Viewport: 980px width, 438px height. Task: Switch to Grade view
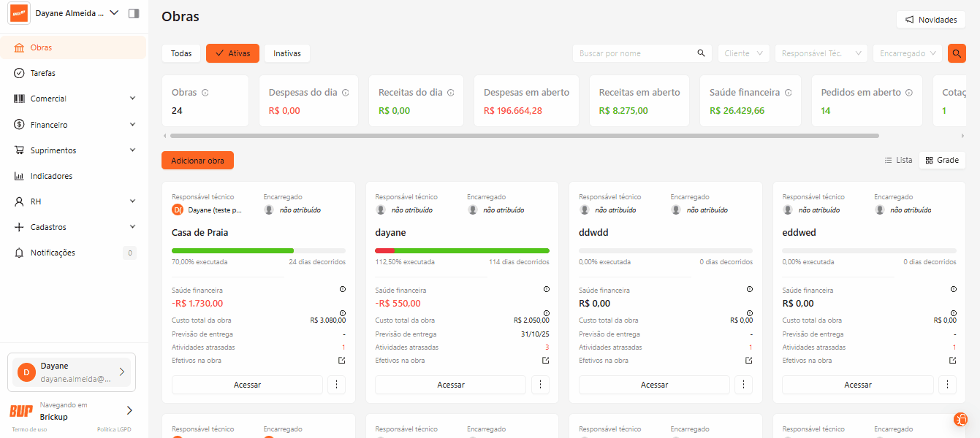(942, 160)
